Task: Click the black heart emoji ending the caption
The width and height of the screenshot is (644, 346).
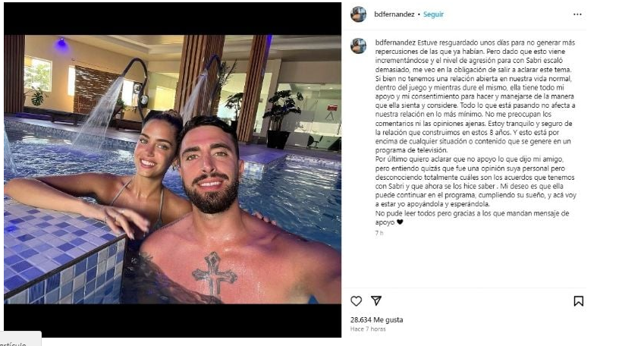Action: (x=400, y=222)
